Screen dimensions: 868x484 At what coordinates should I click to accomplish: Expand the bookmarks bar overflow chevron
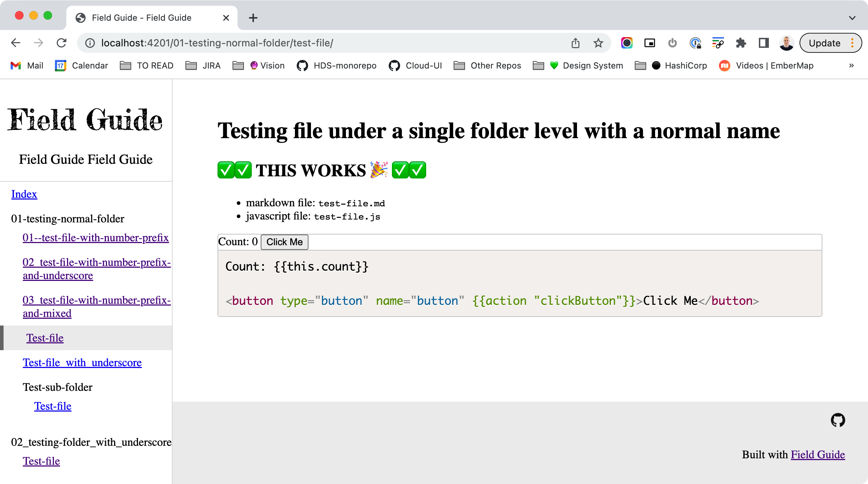[852, 65]
